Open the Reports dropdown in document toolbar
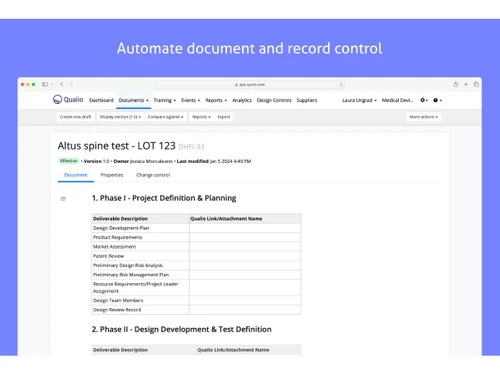This screenshot has width=500, height=375. click(201, 117)
